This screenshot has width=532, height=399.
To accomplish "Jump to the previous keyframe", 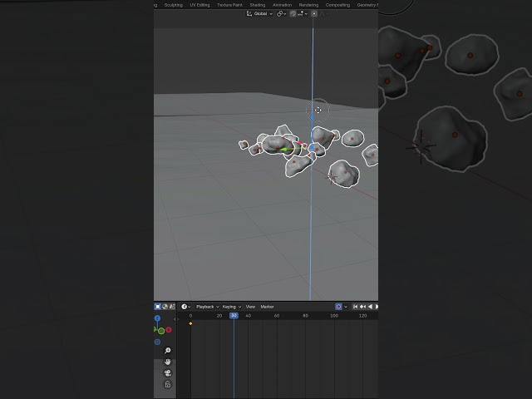I will [x=362, y=307].
